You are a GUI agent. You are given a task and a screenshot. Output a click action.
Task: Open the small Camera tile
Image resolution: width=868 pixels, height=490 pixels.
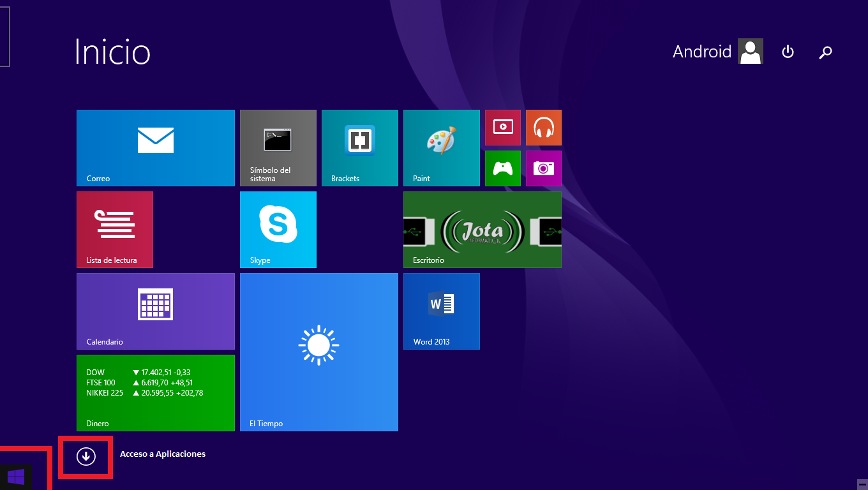tap(543, 168)
